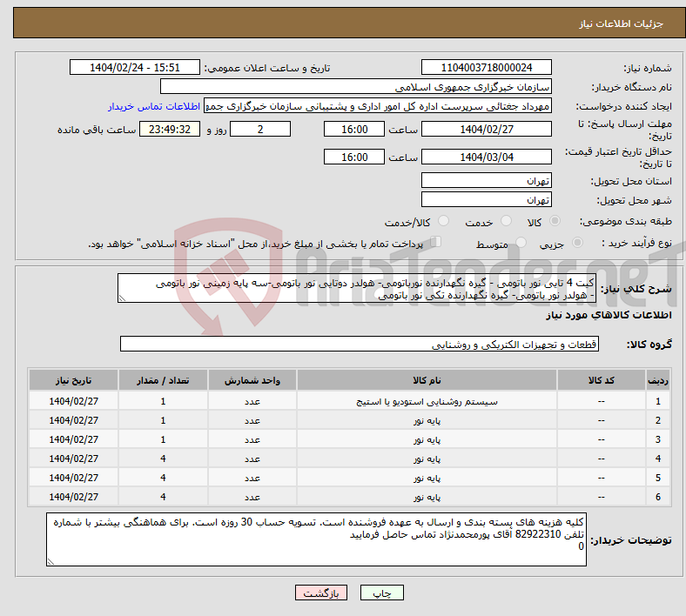Click سیستم روشنایی استودیو یا استیج cell

427,401
